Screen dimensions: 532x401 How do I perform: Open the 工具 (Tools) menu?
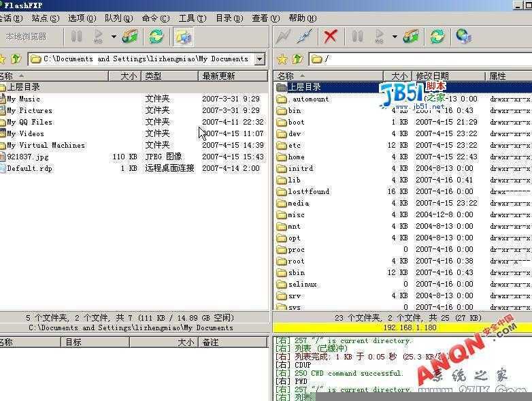[x=192, y=18]
